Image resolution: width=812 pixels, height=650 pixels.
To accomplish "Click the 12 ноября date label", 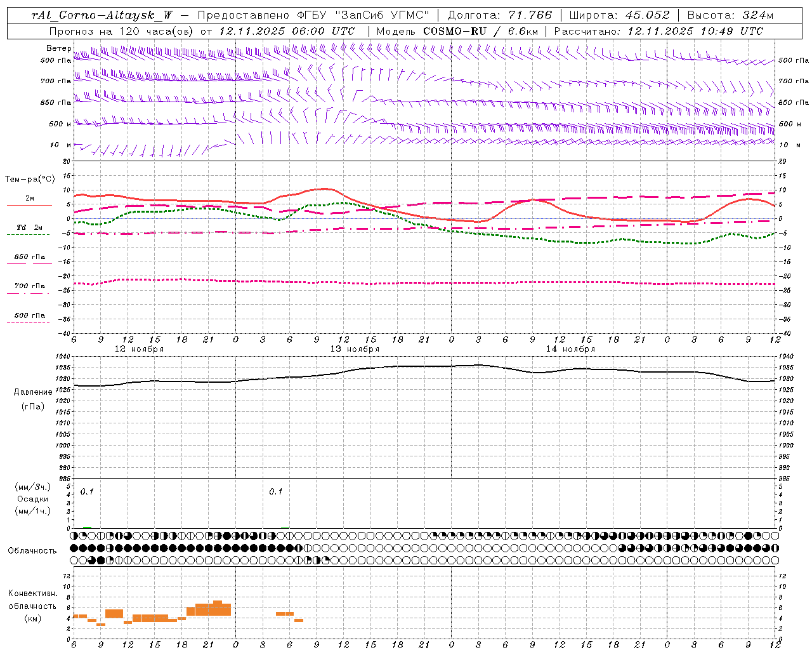I will pyautogui.click(x=139, y=349).
